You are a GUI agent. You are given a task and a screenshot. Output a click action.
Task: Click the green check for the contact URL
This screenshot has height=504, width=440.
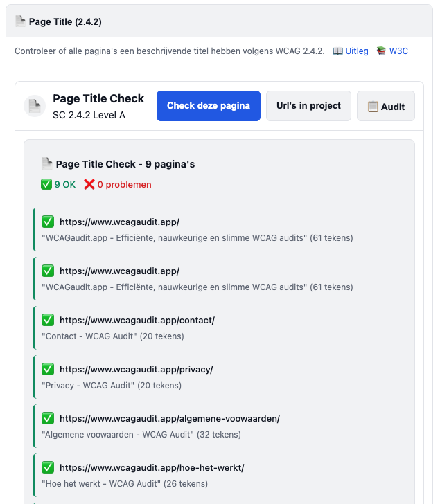pos(48,320)
